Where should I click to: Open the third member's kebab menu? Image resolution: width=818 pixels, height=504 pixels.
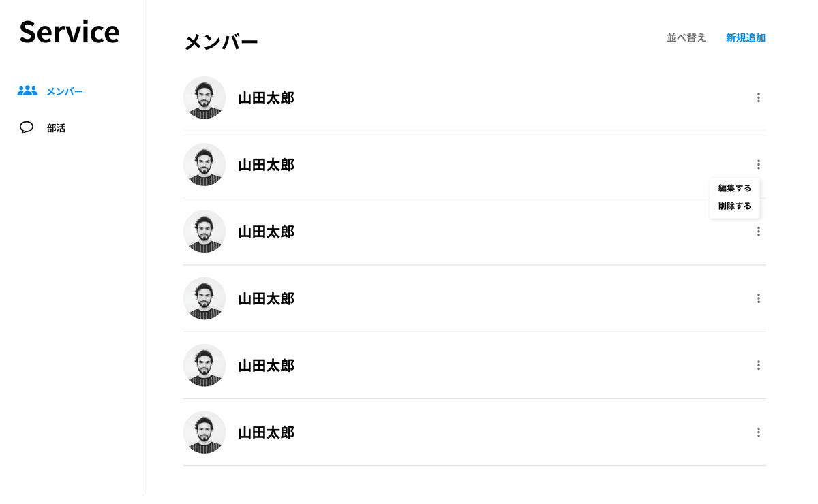tap(758, 232)
